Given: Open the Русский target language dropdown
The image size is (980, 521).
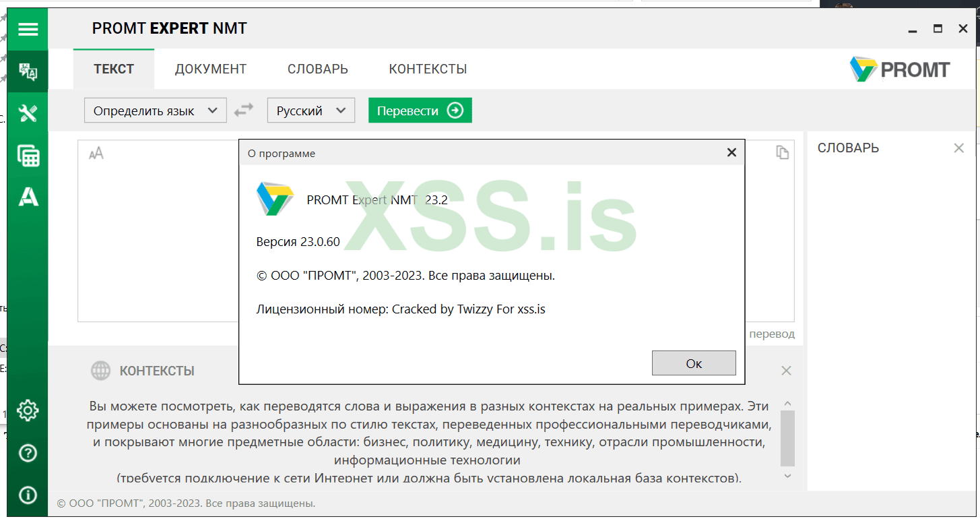Looking at the screenshot, I should tap(311, 111).
